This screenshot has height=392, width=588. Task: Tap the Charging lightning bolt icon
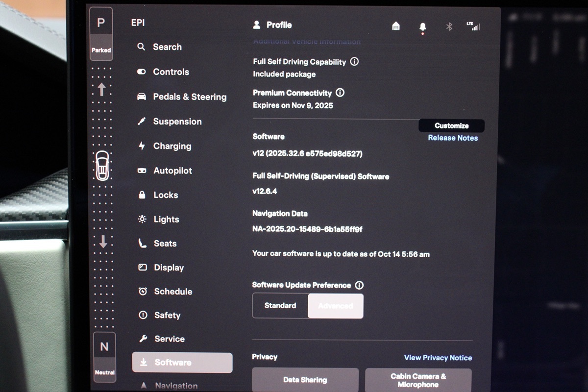(x=141, y=146)
